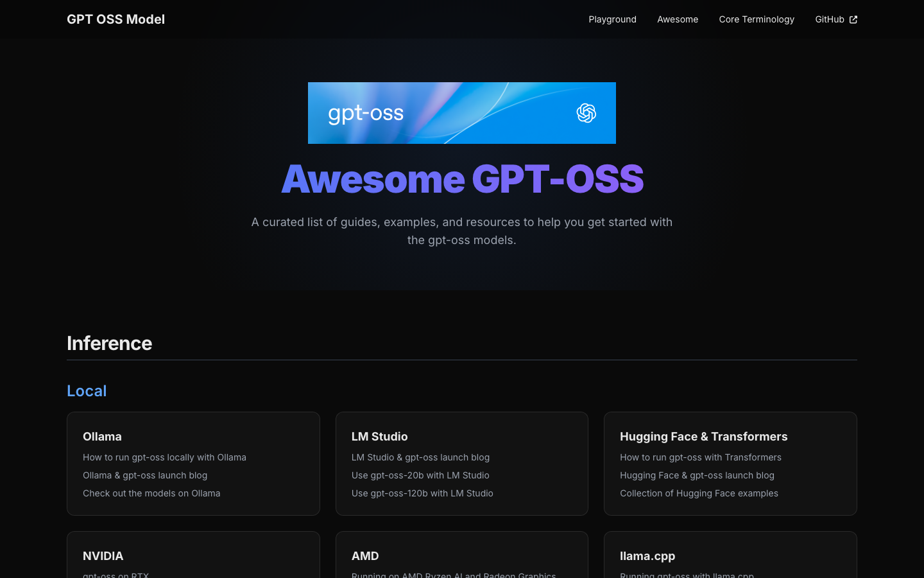Click 'Collection of Hugging Face examples'
924x578 pixels.
click(699, 493)
